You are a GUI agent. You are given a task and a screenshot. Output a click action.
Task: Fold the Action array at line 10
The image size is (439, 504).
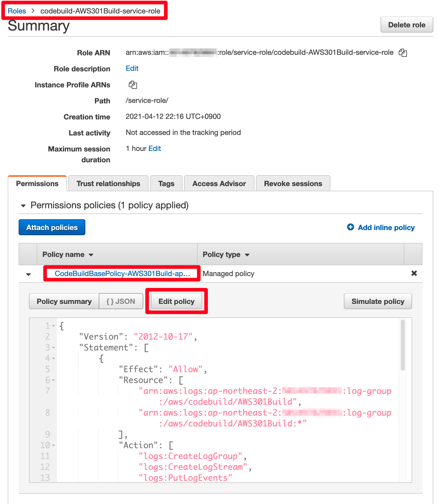click(54, 445)
